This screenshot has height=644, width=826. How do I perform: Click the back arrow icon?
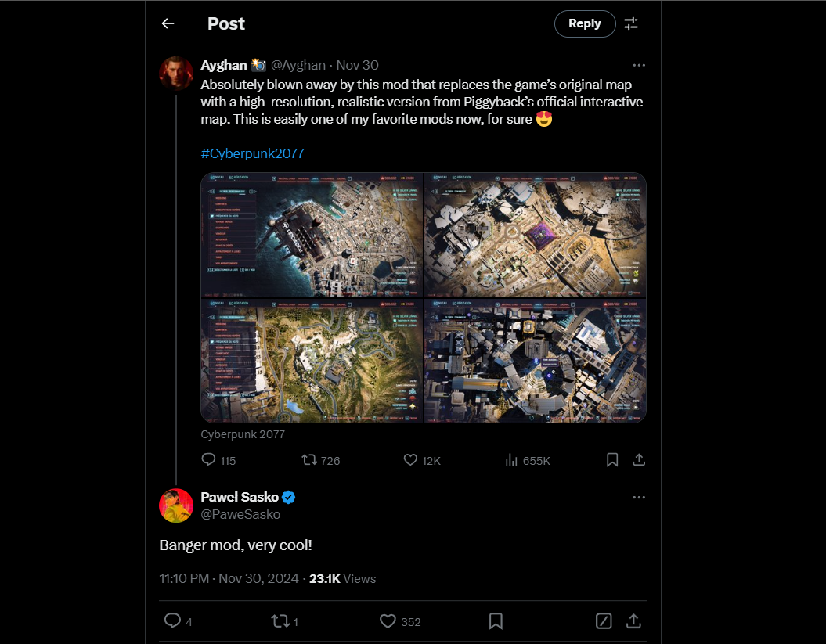point(168,23)
